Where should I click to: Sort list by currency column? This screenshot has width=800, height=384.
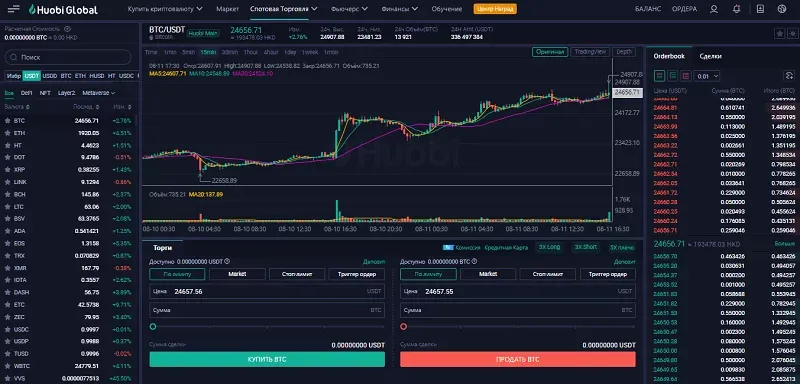(17, 107)
